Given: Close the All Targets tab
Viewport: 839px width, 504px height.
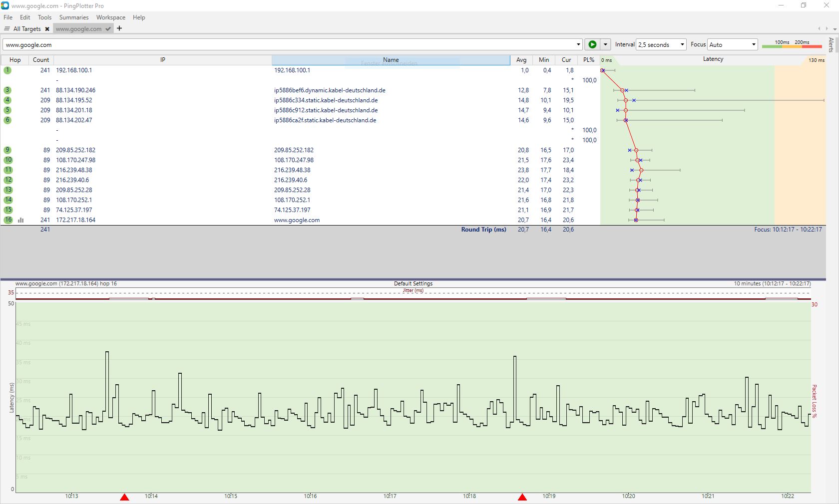Looking at the screenshot, I should pyautogui.click(x=47, y=29).
